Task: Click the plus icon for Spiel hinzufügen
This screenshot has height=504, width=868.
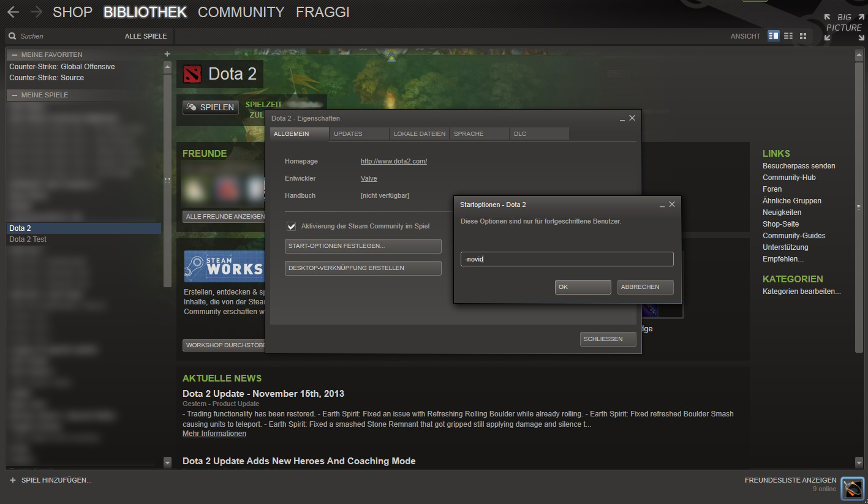Action: [x=13, y=480]
